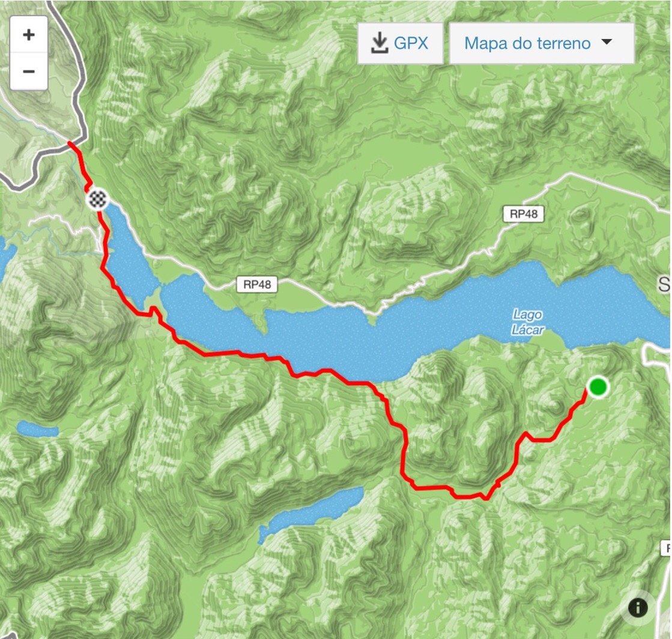Viewport: 672px width, 639px height.
Task: Zoom out with the minus button
Action: 29,71
